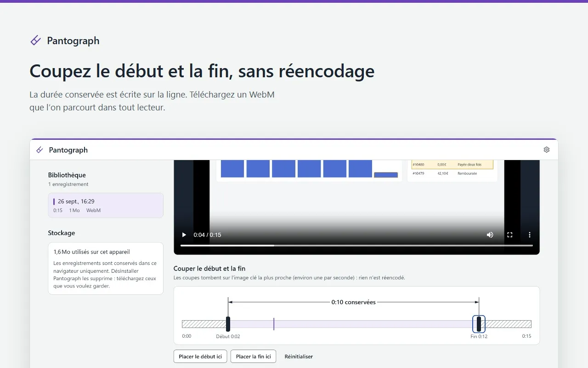Click the Placer le début ici button

pos(200,356)
